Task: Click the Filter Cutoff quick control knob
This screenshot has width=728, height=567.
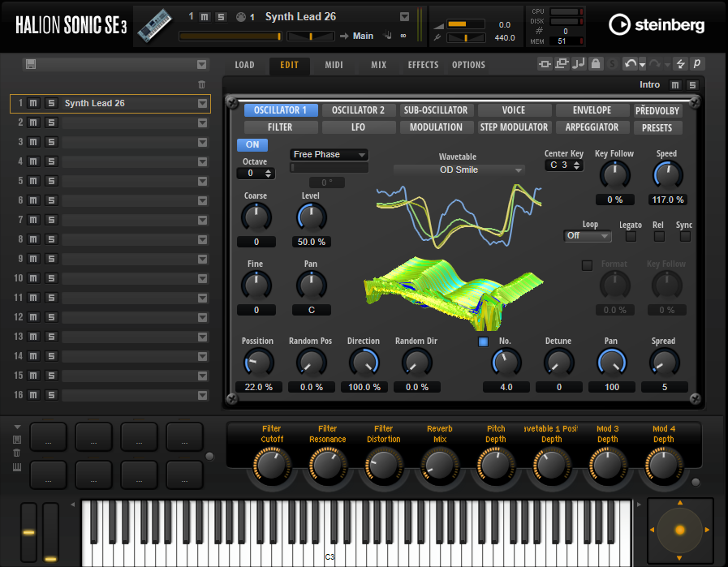Action: (x=272, y=465)
